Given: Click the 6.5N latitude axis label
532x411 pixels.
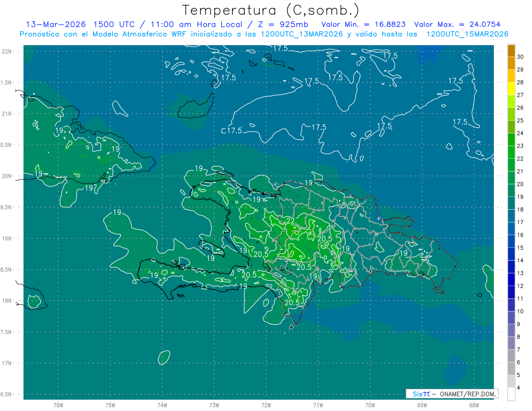Looking at the screenshot, I should (x=6, y=394).
